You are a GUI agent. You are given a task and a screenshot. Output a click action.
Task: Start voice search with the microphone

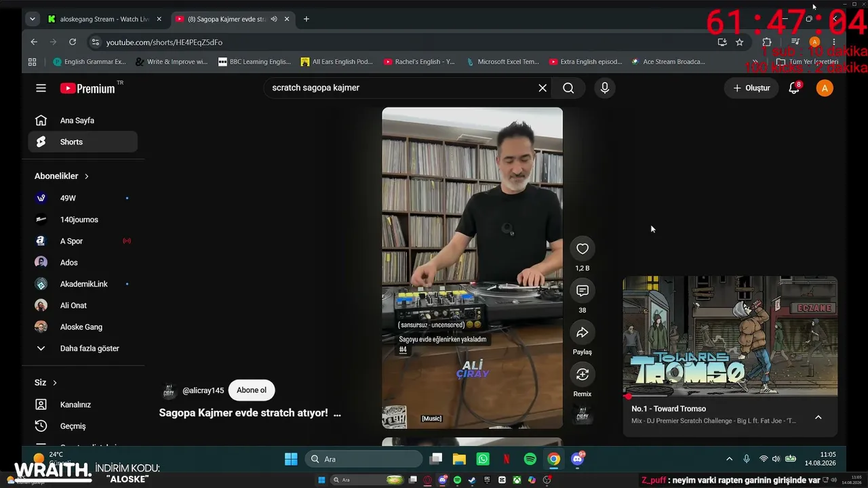point(604,88)
